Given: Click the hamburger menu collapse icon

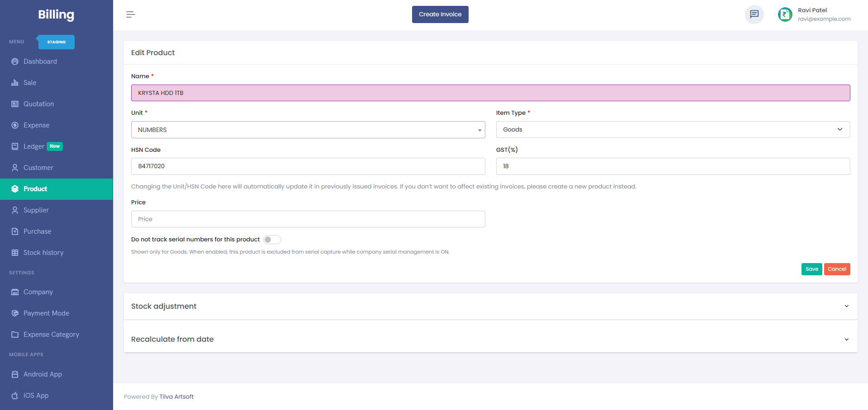Looking at the screenshot, I should pyautogui.click(x=131, y=14).
